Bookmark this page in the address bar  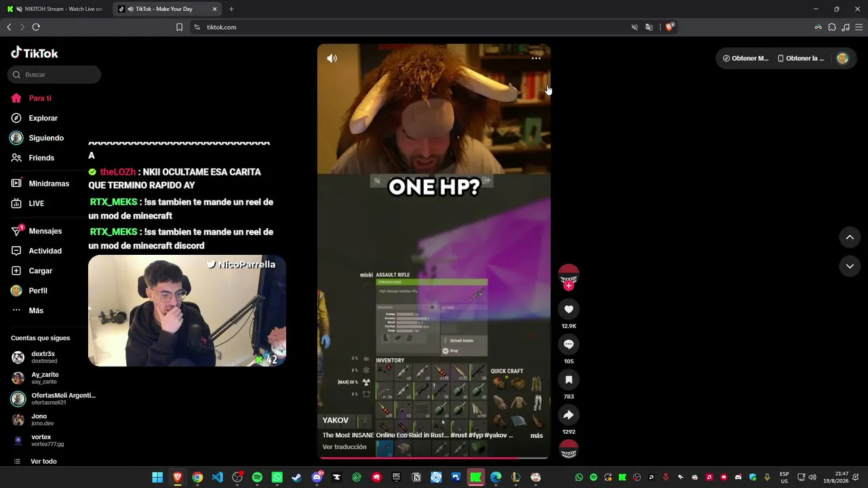179,27
